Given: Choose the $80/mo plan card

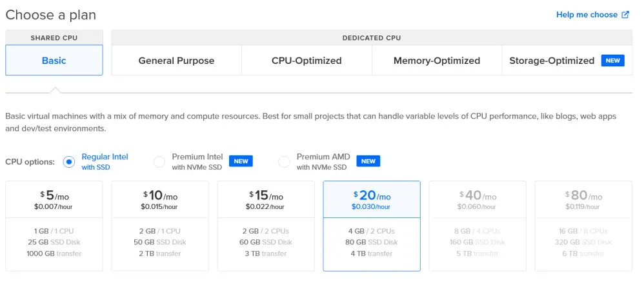Looking at the screenshot, I should point(583,226).
